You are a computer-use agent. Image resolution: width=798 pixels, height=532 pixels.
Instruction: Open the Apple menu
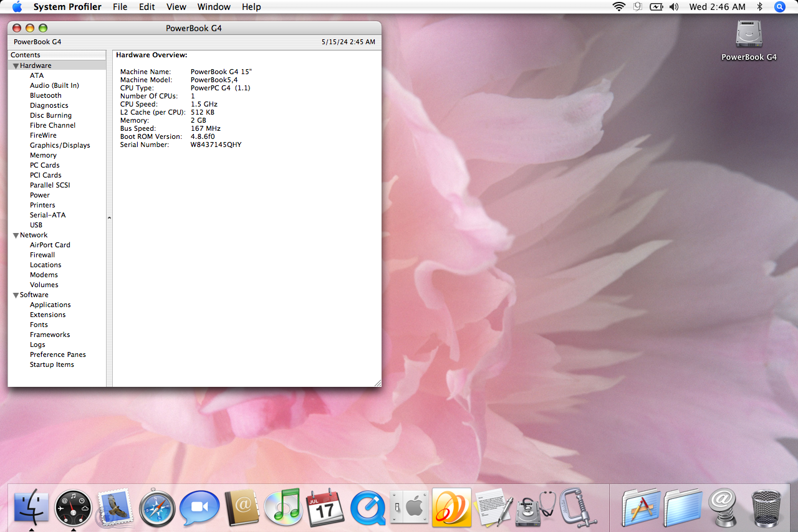pos(17,7)
